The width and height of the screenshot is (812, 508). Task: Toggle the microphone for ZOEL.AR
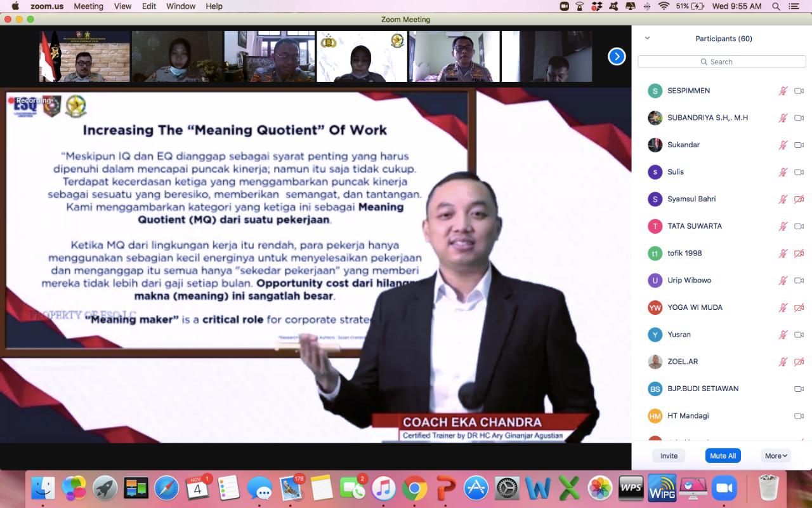783,362
